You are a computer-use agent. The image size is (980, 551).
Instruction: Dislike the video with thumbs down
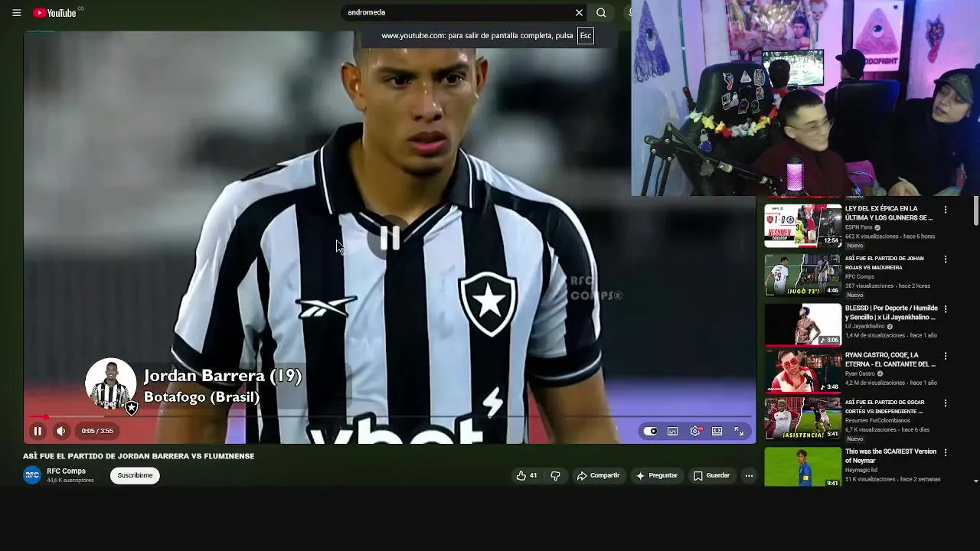click(x=556, y=475)
